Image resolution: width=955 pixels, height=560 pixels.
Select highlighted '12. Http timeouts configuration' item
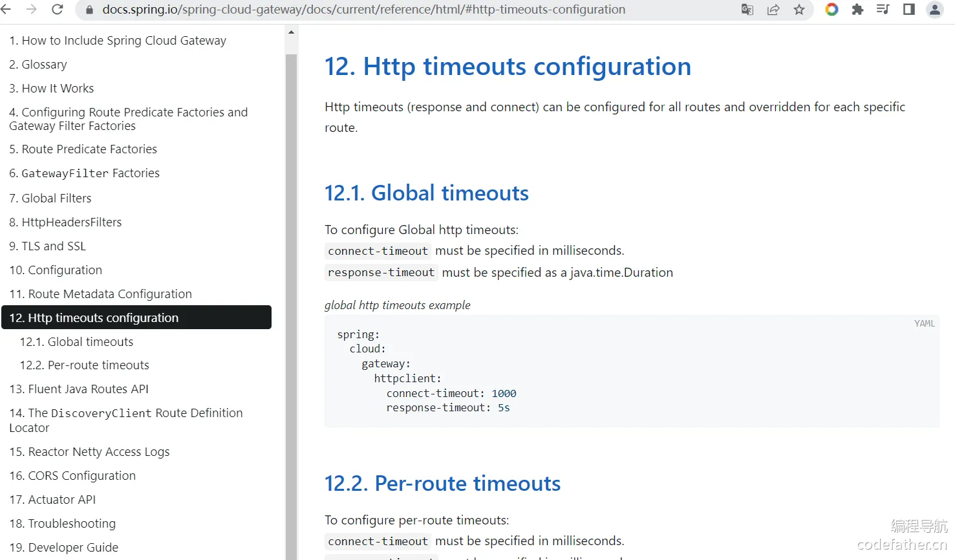136,318
